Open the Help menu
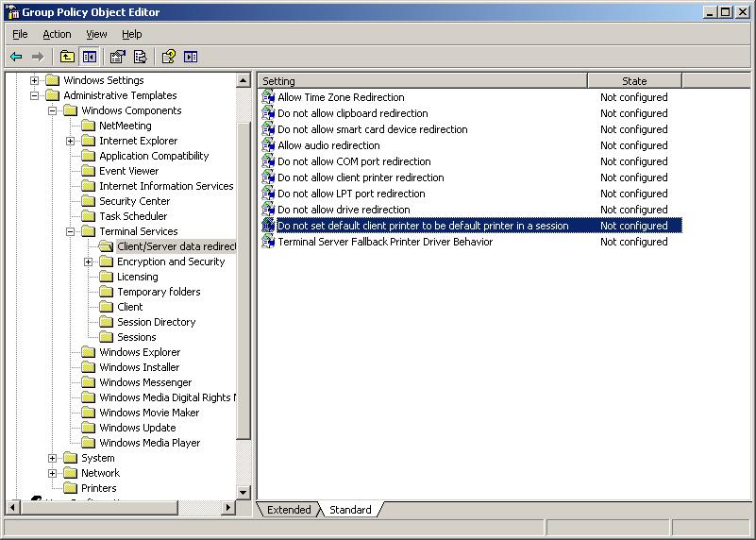Screen dimensions: 756x540 pos(131,34)
